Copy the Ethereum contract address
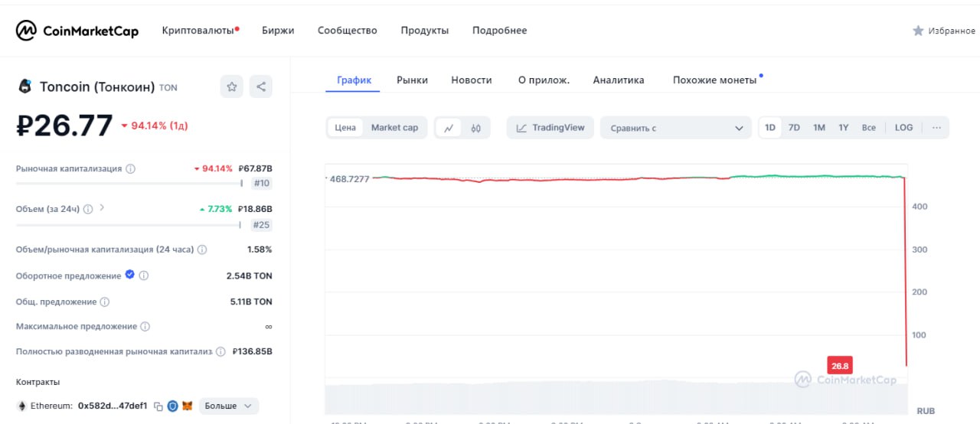The image size is (980, 424). coord(158,406)
